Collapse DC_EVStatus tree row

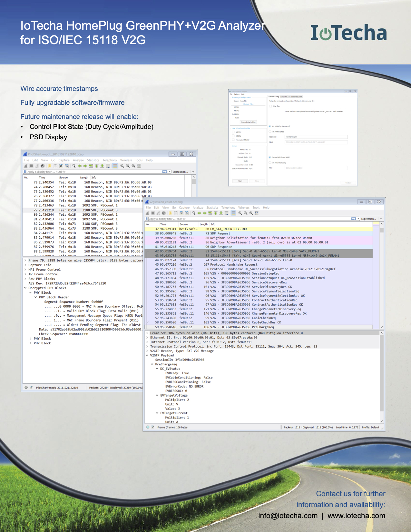tap(157, 369)
